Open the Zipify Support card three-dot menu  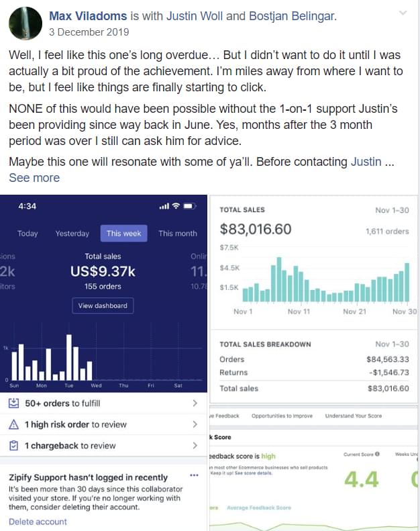click(195, 475)
